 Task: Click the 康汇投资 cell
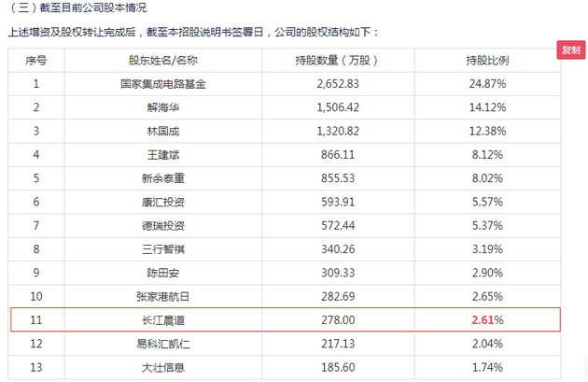click(156, 202)
